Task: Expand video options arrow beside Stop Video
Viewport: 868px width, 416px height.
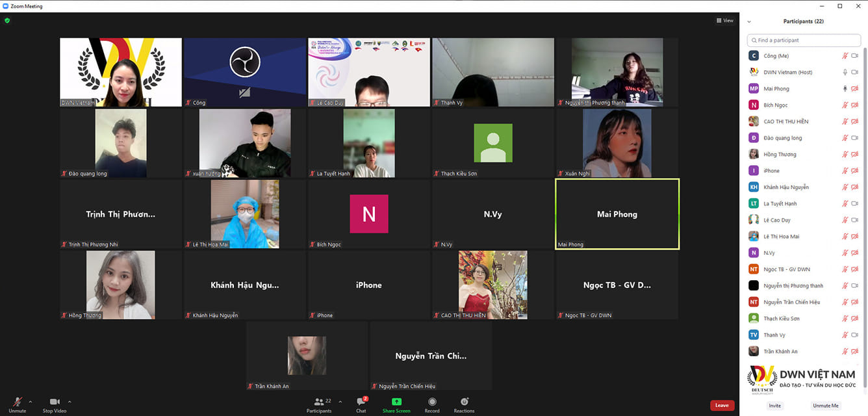Action: click(x=70, y=402)
